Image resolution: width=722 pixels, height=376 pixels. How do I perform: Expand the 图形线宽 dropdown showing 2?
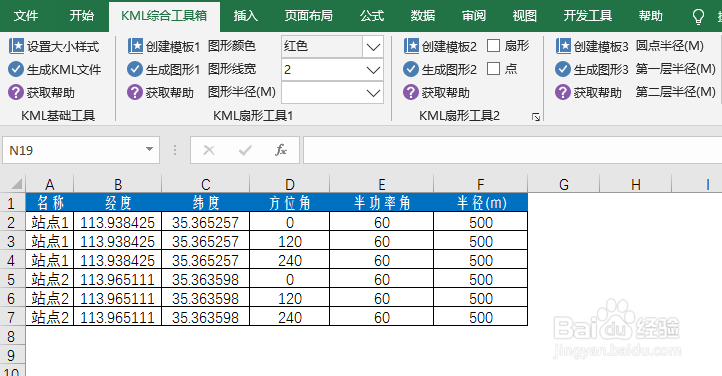click(373, 70)
